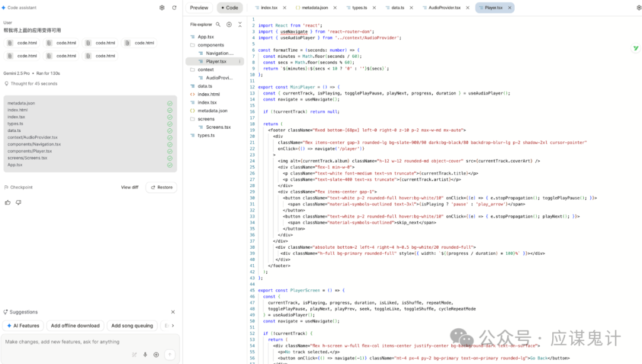Click the send prompt arrow button

[x=169, y=354]
